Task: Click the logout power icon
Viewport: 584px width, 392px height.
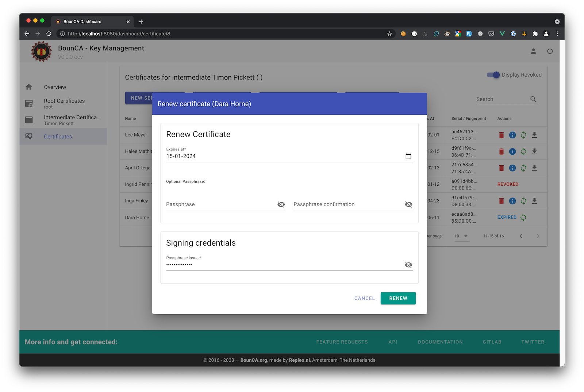Action: point(550,51)
